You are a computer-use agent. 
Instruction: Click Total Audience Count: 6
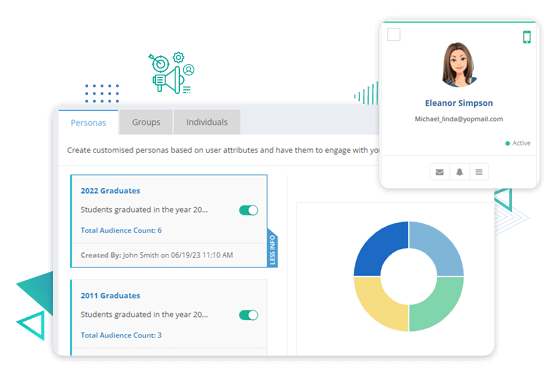[121, 230]
